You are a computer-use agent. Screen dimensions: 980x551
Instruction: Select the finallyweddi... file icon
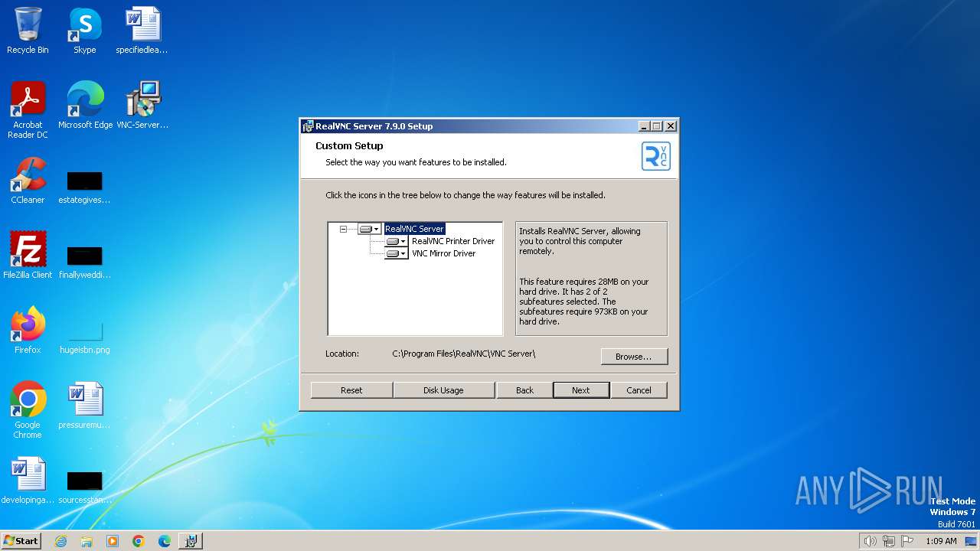(85, 263)
